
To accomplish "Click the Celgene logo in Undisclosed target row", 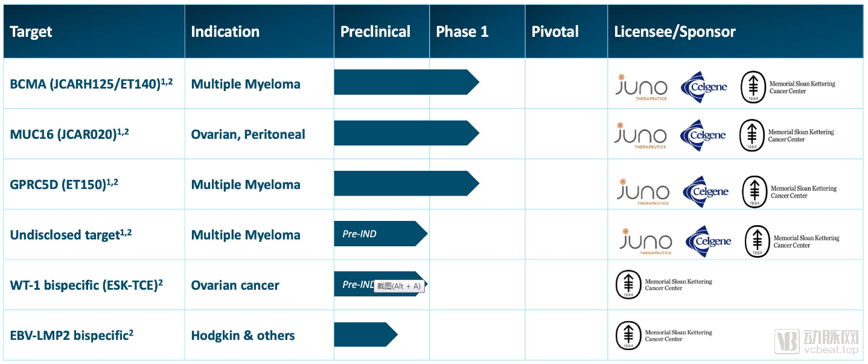I will tap(708, 241).
